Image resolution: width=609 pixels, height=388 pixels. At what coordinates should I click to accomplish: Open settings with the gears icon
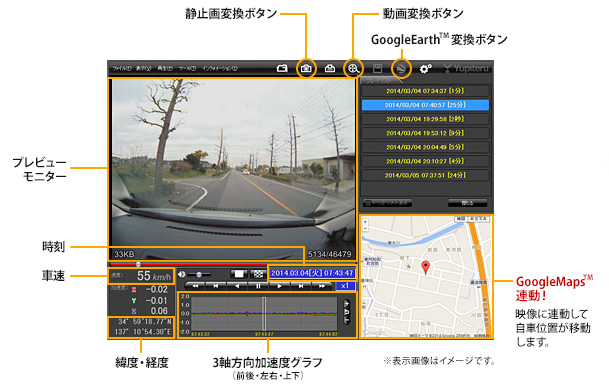point(426,69)
